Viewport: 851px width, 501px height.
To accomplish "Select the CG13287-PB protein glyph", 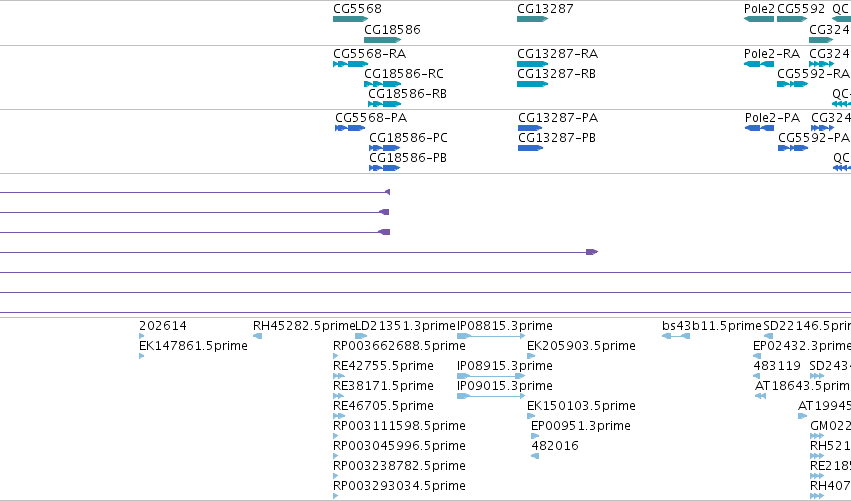I will [531, 148].
